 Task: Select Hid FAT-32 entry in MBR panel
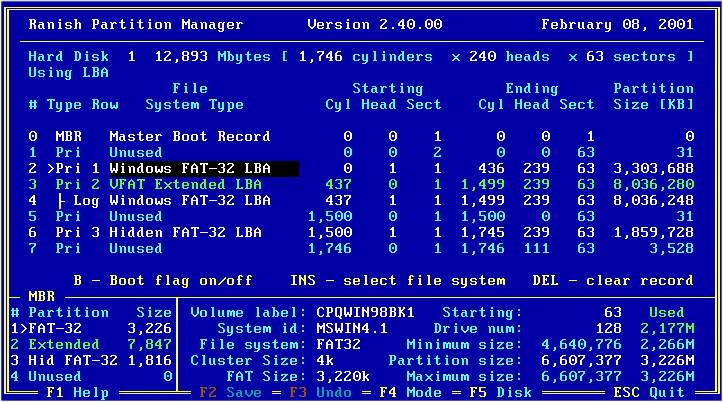coord(65,360)
